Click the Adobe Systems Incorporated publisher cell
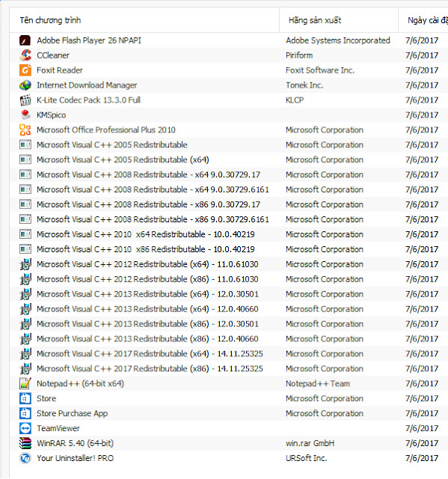The height and width of the screenshot is (479, 448). tap(338, 40)
